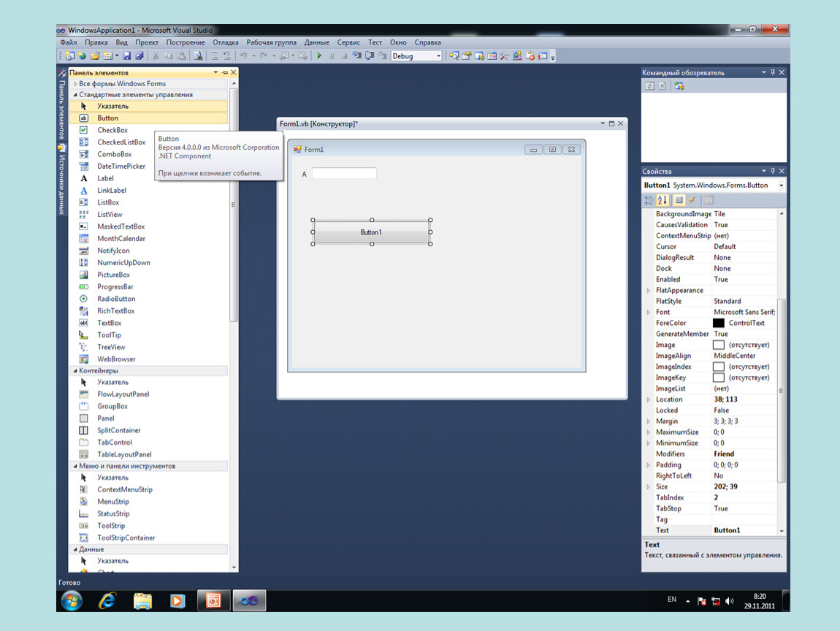Click the Stop Debugging square icon

pos(344,56)
